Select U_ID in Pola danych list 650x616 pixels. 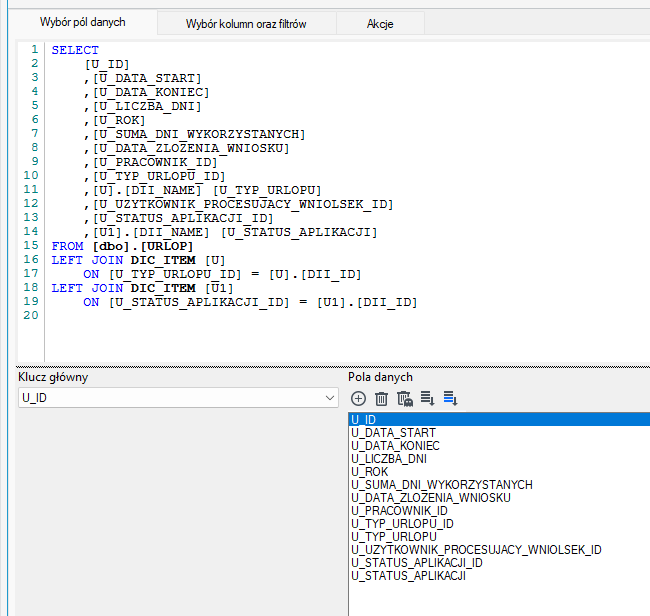pyautogui.click(x=499, y=420)
